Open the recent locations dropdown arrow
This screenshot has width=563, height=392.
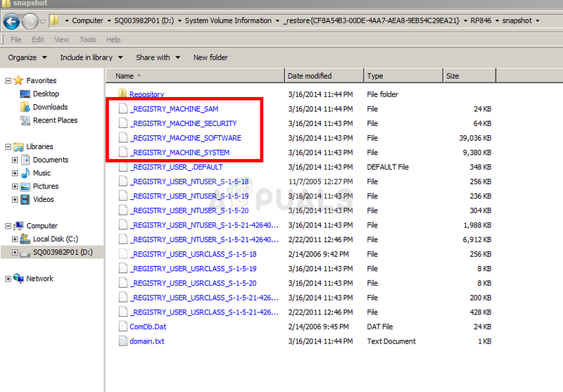click(x=42, y=22)
